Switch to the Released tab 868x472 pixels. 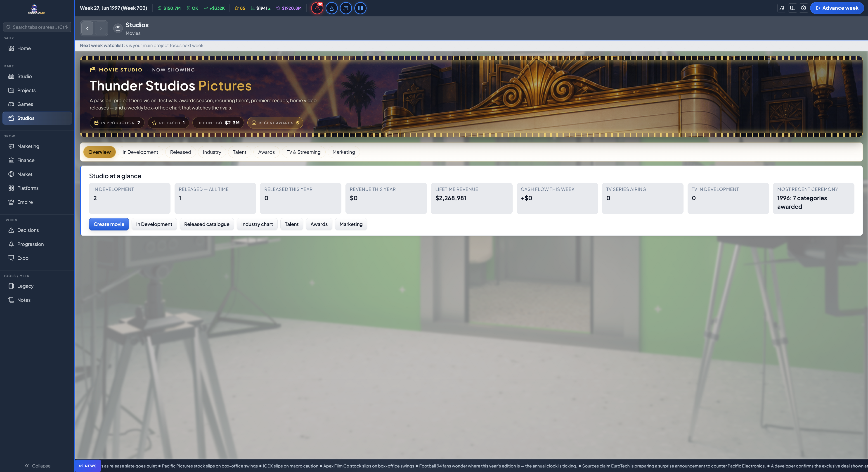coord(181,152)
